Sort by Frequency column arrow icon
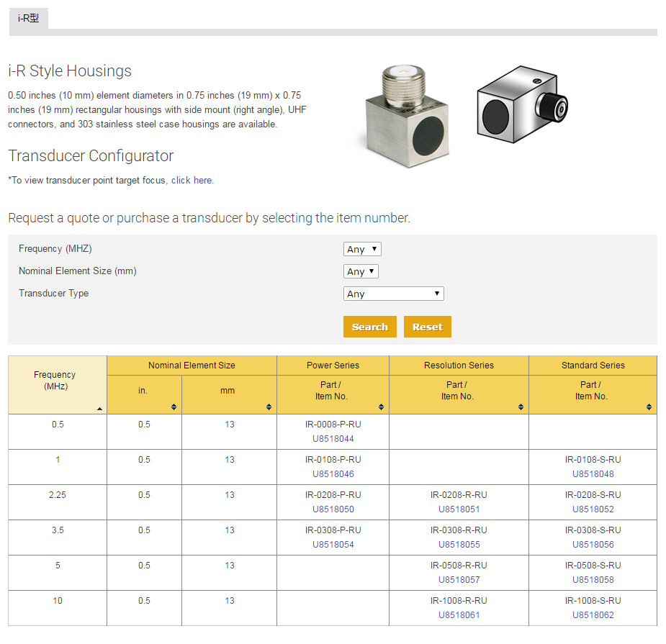This screenshot has width=666, height=644. tap(99, 409)
